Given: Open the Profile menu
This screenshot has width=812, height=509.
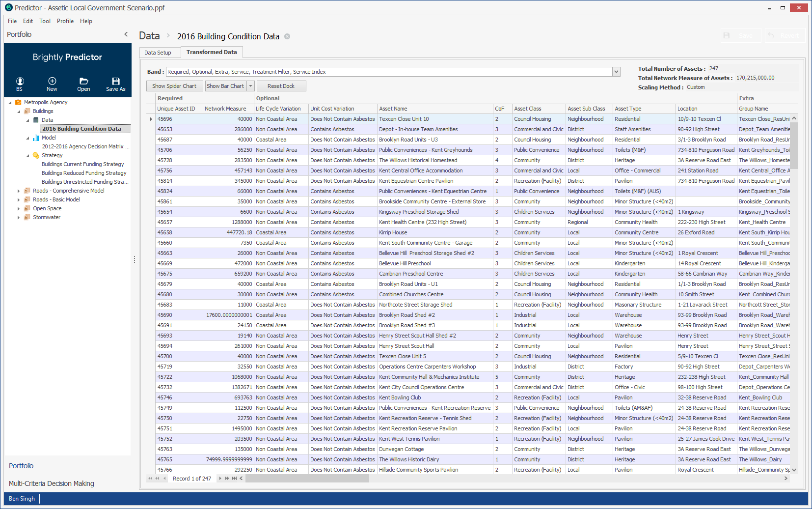Looking at the screenshot, I should tap(66, 21).
